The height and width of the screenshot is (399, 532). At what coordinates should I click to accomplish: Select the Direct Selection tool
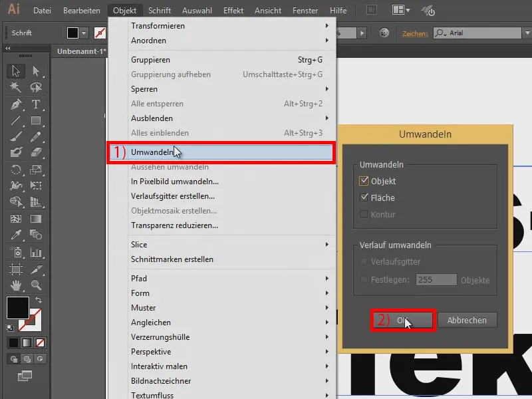pos(36,71)
